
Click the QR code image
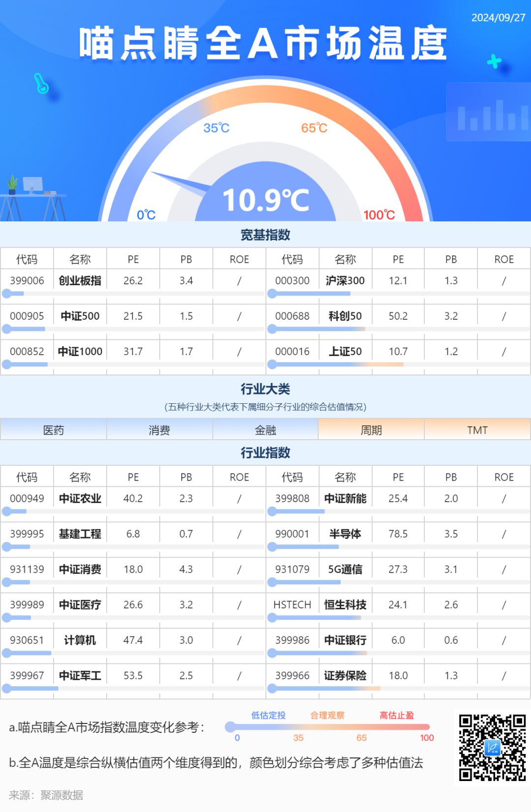(492, 748)
